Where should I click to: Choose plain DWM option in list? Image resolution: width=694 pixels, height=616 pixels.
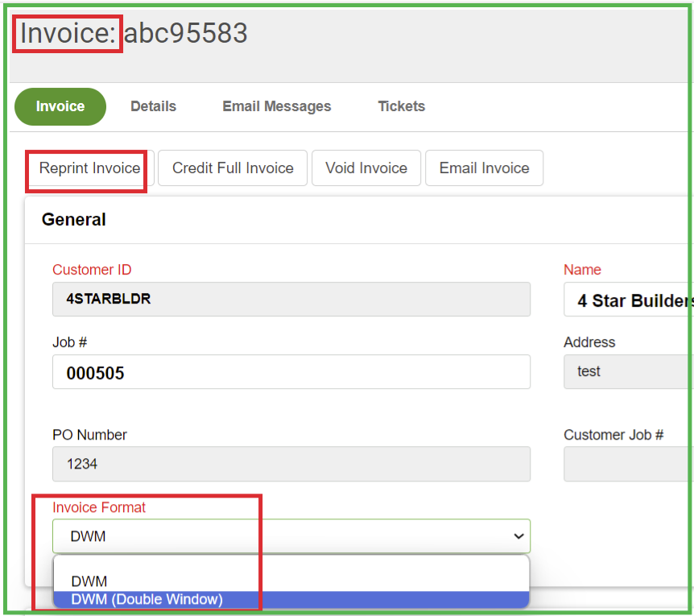291,581
